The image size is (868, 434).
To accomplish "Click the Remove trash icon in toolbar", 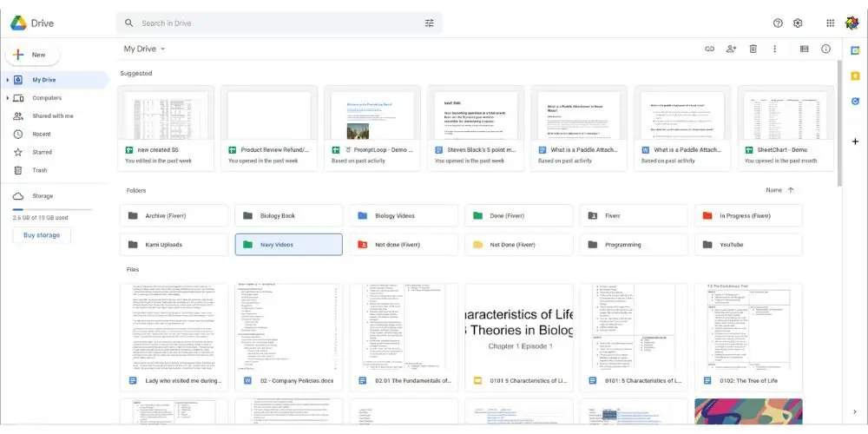I will tap(753, 49).
